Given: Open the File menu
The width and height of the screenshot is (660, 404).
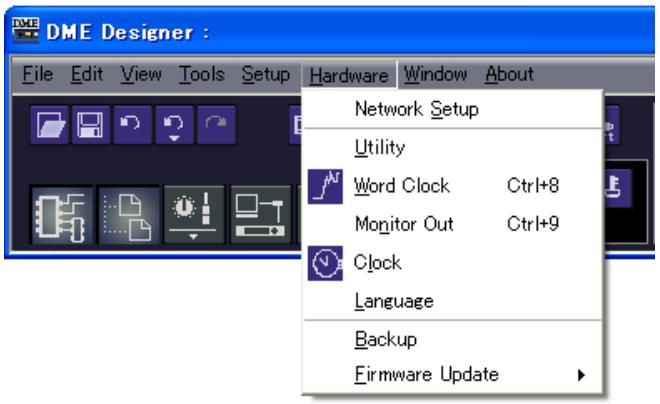Looking at the screenshot, I should 37,74.
